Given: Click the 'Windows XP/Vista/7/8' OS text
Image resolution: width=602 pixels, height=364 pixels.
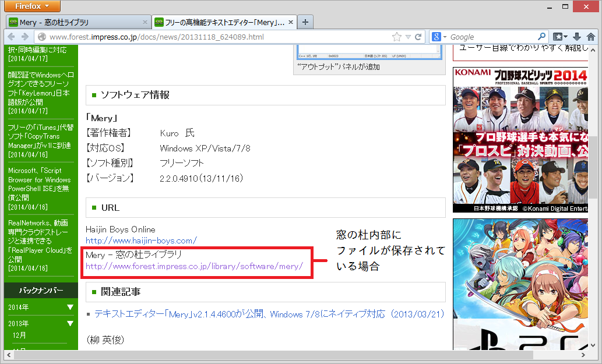Looking at the screenshot, I should (x=205, y=148).
